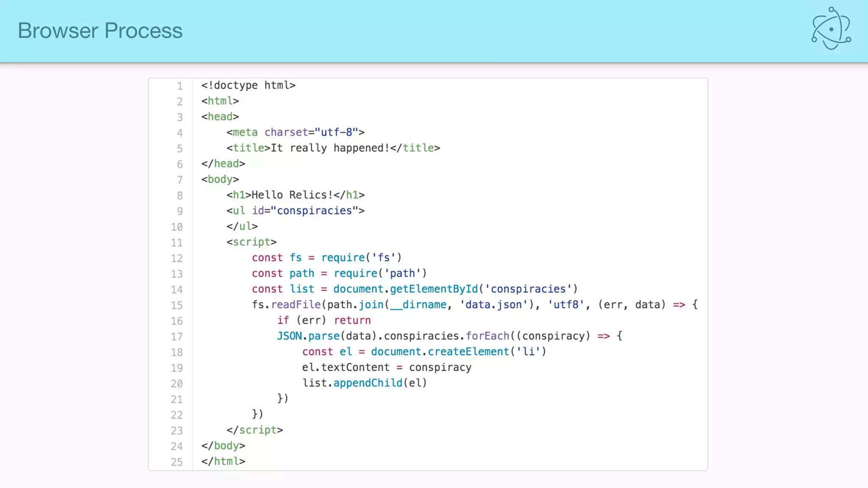Screen dimensions: 868x488
Task: Click the 'Hello Relics!' heading text
Action: [292, 195]
